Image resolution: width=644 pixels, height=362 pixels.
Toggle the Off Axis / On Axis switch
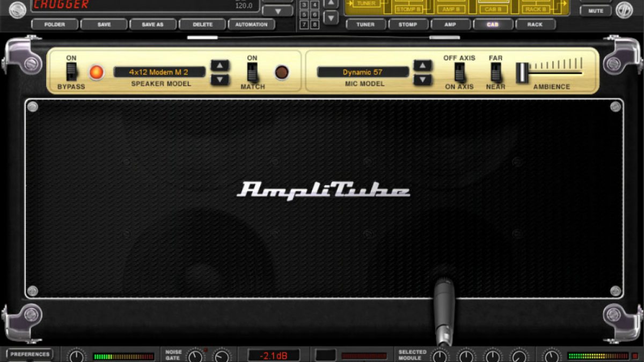point(459,72)
